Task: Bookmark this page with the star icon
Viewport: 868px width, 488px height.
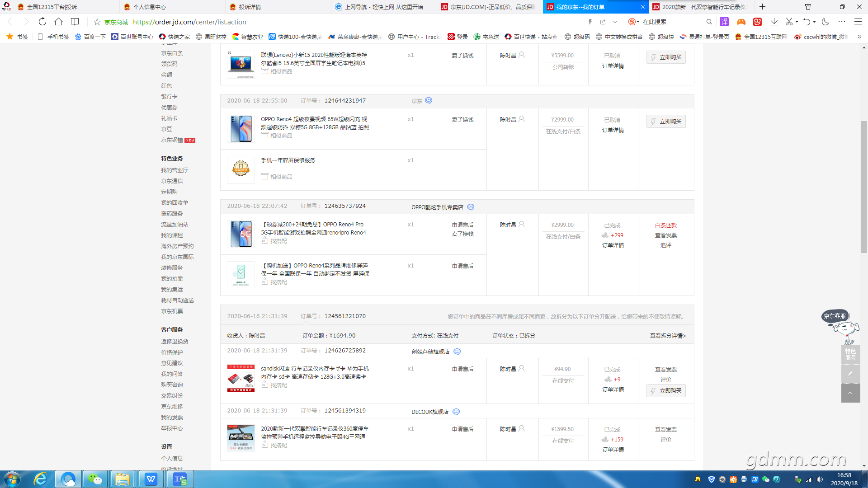Action: pyautogui.click(x=97, y=22)
